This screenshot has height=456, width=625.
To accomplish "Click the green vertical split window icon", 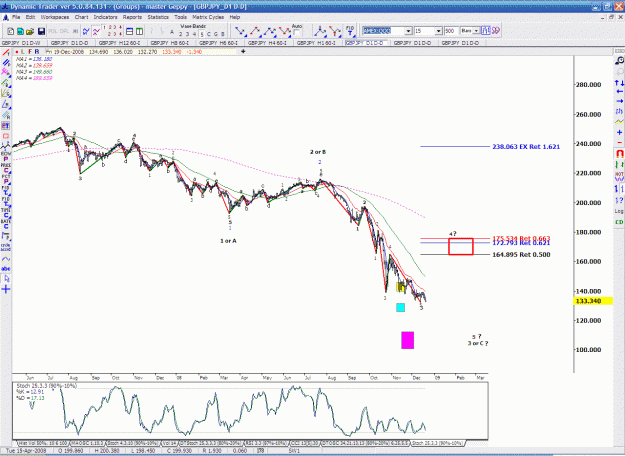I will tap(139, 31).
